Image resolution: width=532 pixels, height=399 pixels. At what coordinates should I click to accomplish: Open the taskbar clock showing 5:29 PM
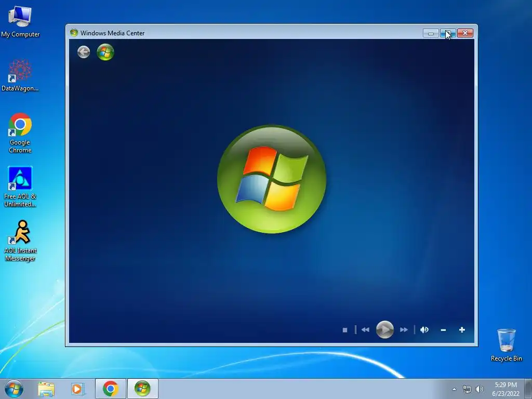[x=506, y=389]
